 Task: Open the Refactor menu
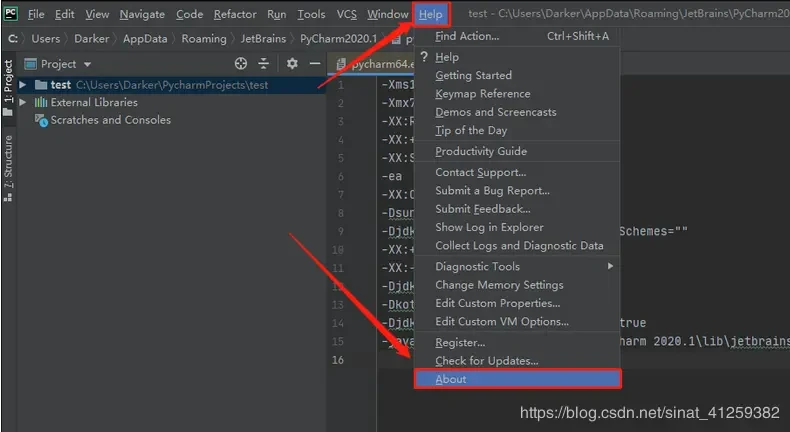tap(235, 15)
